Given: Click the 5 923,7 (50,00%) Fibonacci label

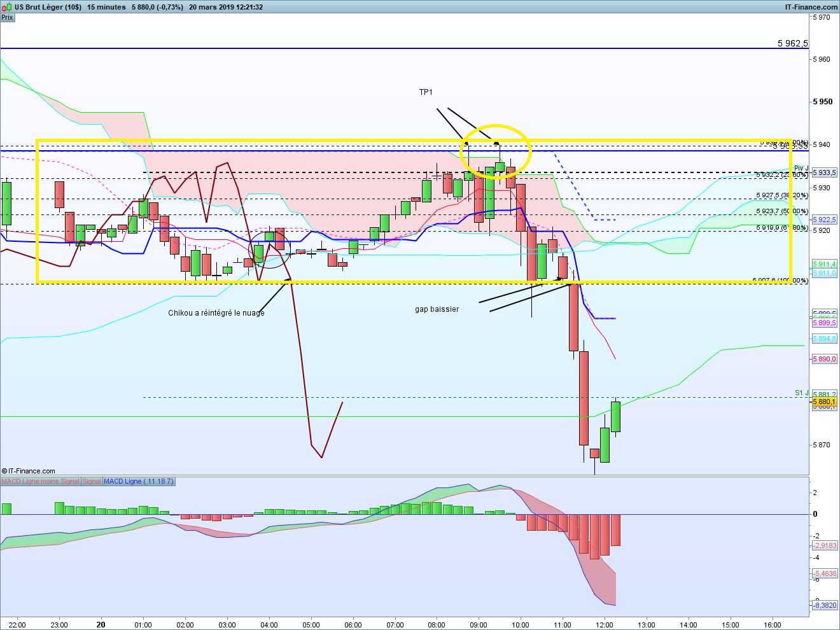Looking at the screenshot, I should (782, 211).
